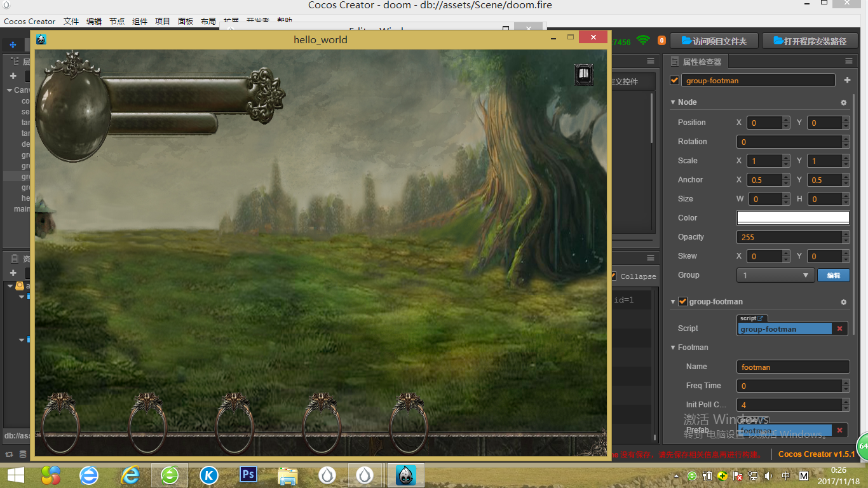This screenshot has width=868, height=488.
Task: Open the 文件 menu
Action: [71, 21]
